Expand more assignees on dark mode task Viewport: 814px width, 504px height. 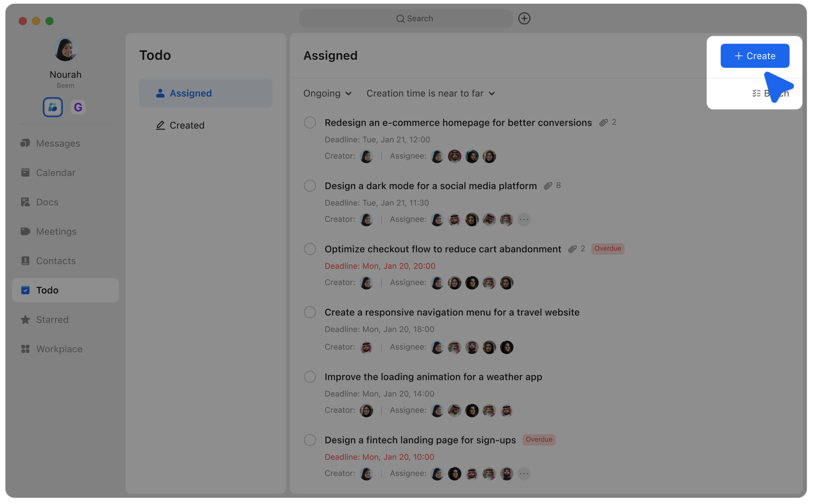pyautogui.click(x=524, y=219)
